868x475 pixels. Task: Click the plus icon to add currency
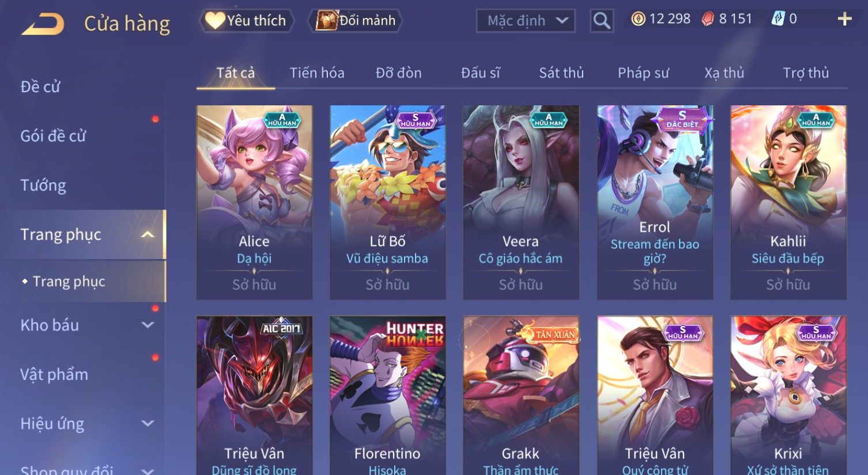844,19
